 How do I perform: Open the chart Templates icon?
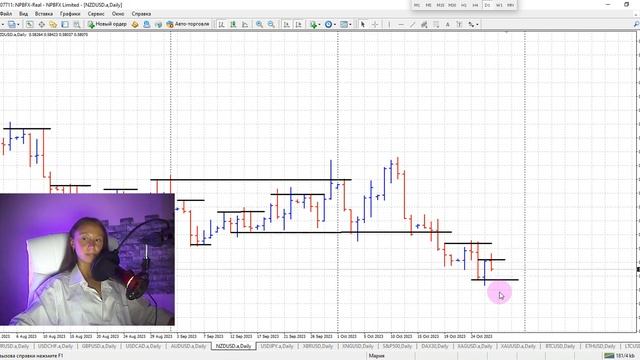pyautogui.click(x=344, y=24)
